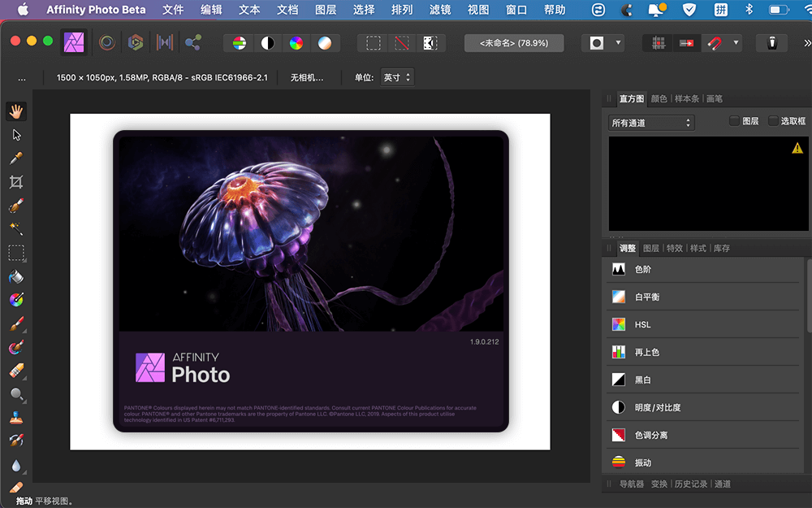Toggle the 图层 checkbox in histogram
Screen dimensions: 812x508
tap(734, 121)
